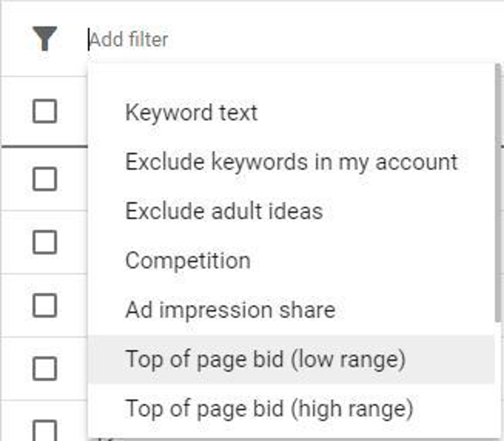The image size is (504, 441).
Task: Select Top of page bid (high range)
Action: click(x=291, y=409)
